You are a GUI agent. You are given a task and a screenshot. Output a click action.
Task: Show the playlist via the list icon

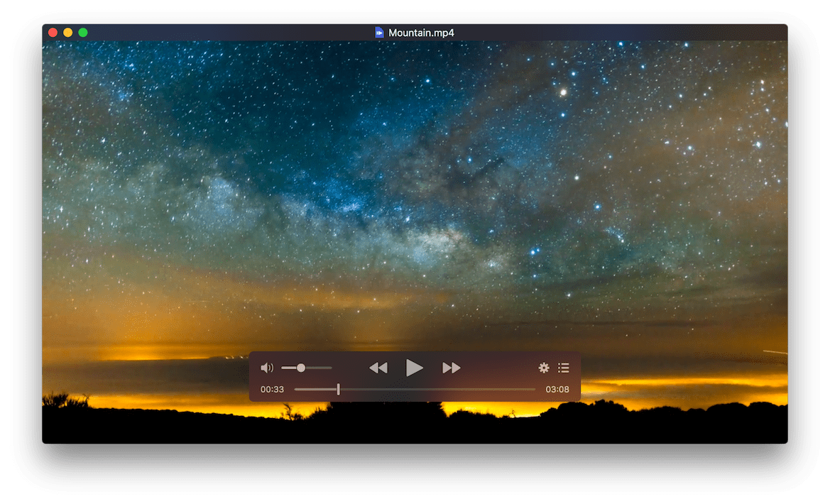click(x=564, y=368)
